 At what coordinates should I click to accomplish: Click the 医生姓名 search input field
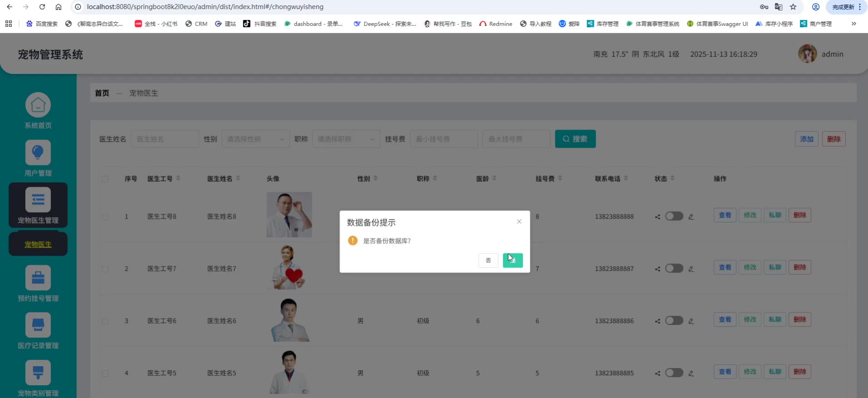(165, 139)
